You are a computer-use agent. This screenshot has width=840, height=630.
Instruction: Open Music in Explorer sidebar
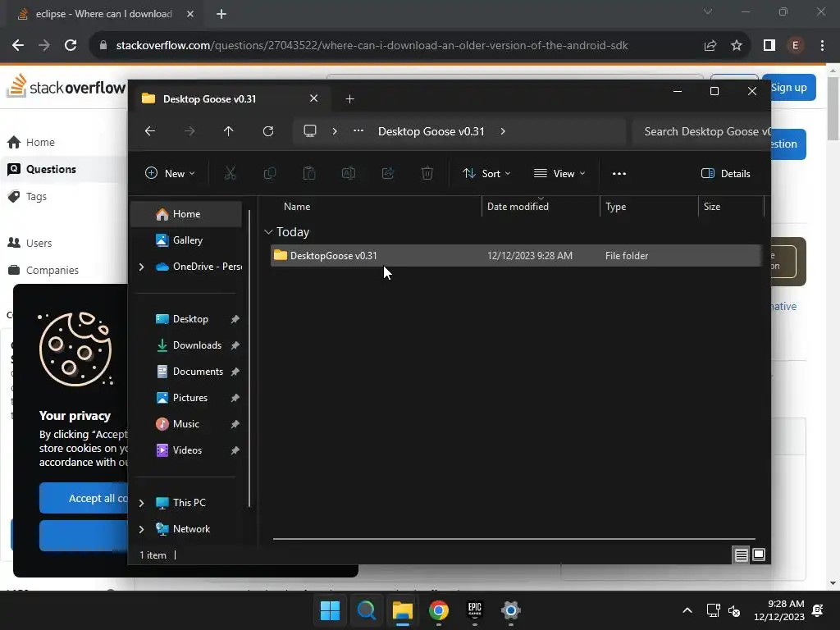coord(186,424)
